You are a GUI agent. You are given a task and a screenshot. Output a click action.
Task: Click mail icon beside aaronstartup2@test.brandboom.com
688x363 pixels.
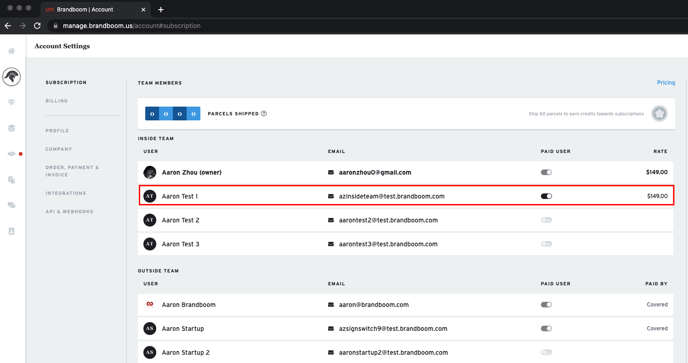pyautogui.click(x=331, y=352)
